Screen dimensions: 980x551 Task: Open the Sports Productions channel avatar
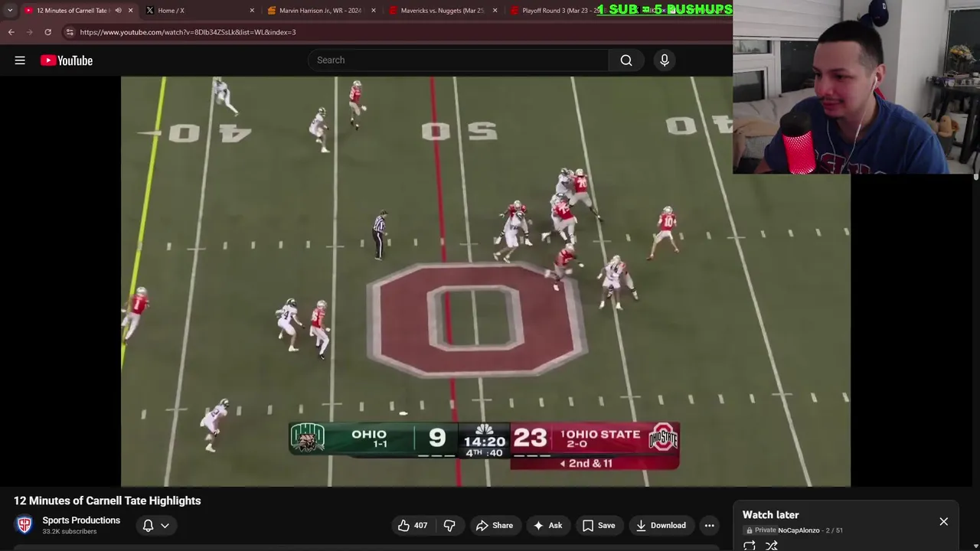click(x=24, y=525)
